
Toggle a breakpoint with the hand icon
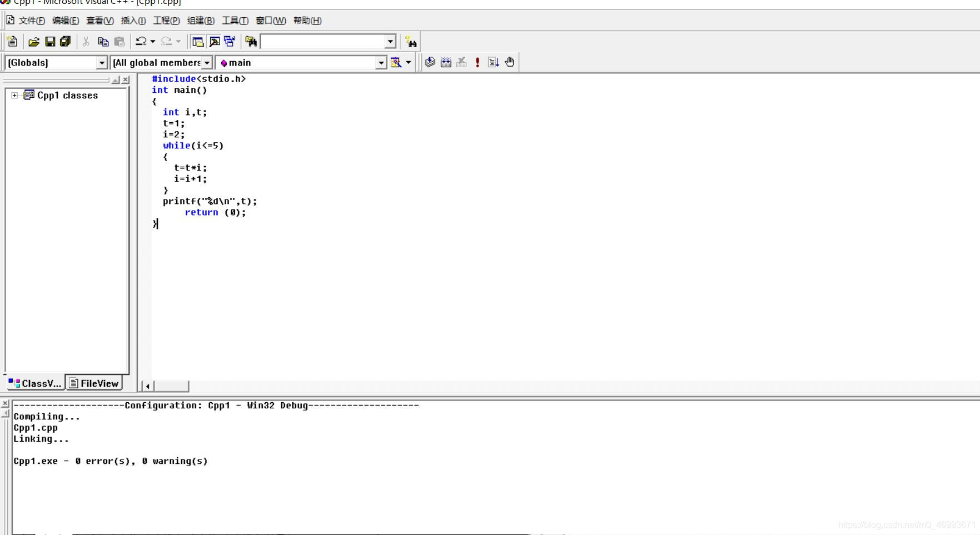(510, 62)
